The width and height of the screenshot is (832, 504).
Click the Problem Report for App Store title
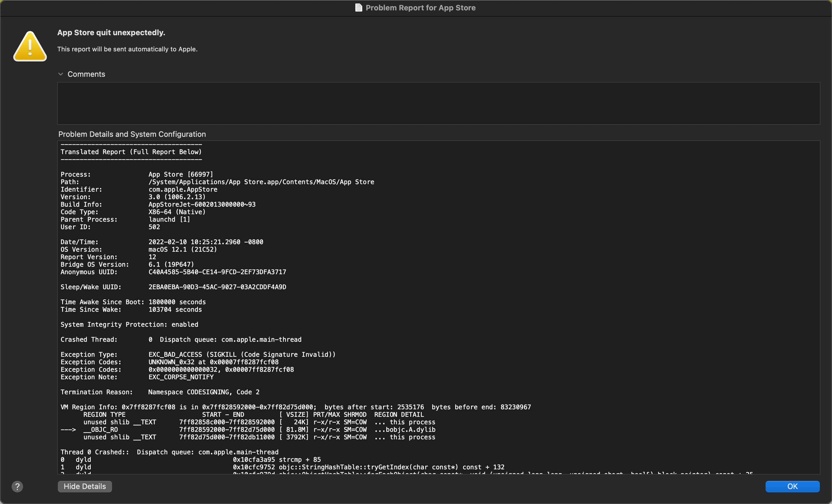tap(420, 8)
